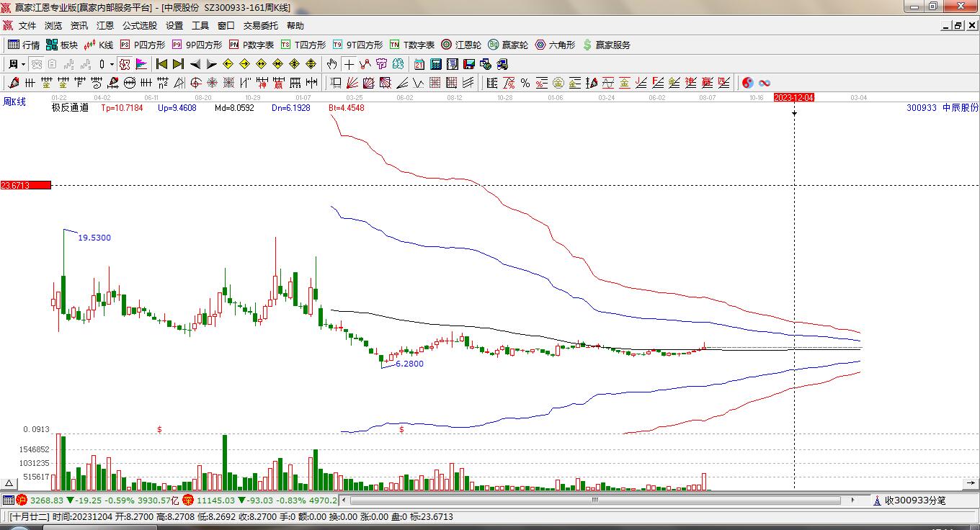980x530 pixels.
Task: Click the Shanghai index 沪 status icon
Action: point(21,500)
